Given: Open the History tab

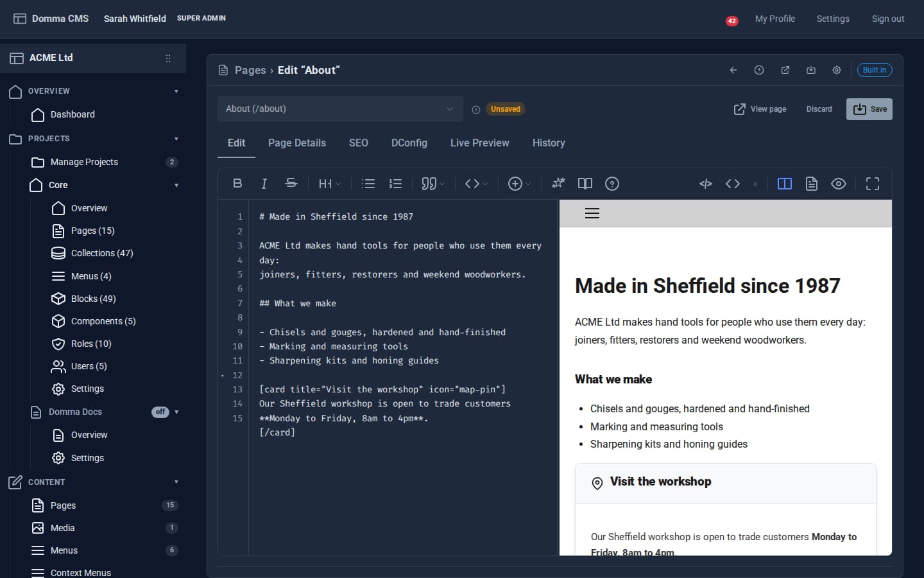Looking at the screenshot, I should click(x=549, y=143).
